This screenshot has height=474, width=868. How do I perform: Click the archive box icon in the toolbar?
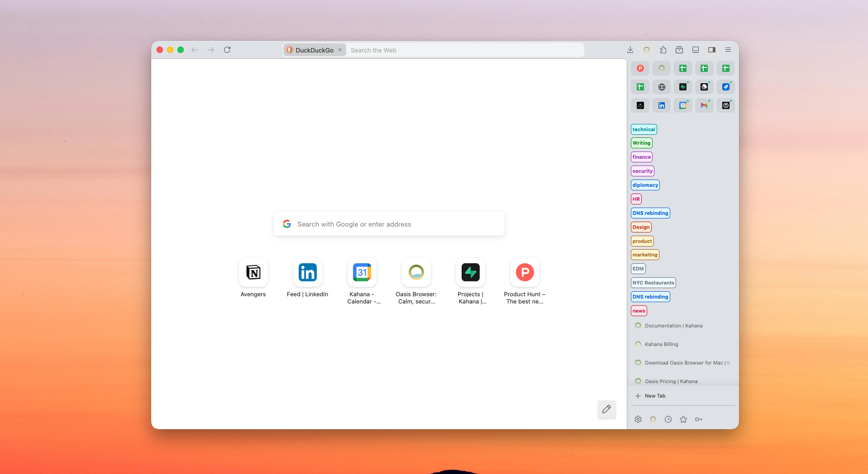[679, 50]
